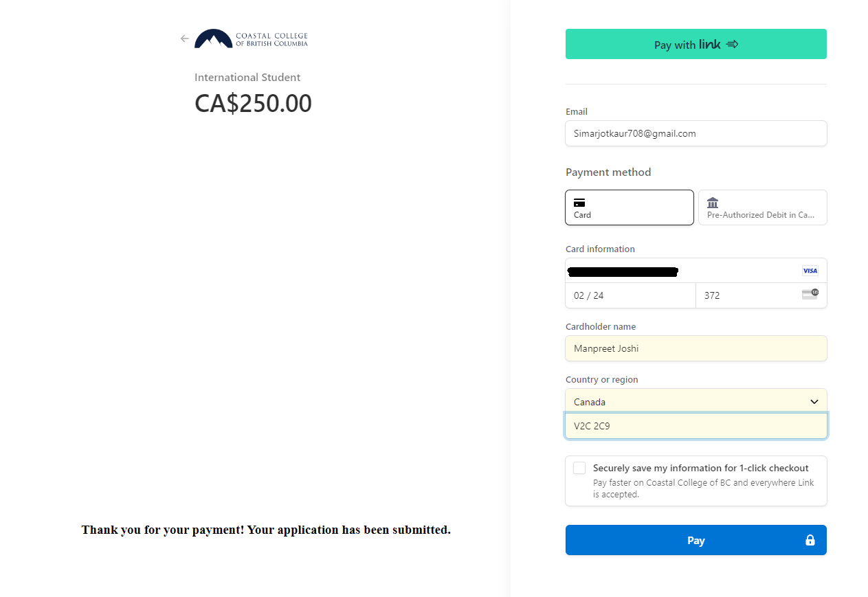Click the green Pay with Link button
Screen dimensions: 868x597
[696, 44]
